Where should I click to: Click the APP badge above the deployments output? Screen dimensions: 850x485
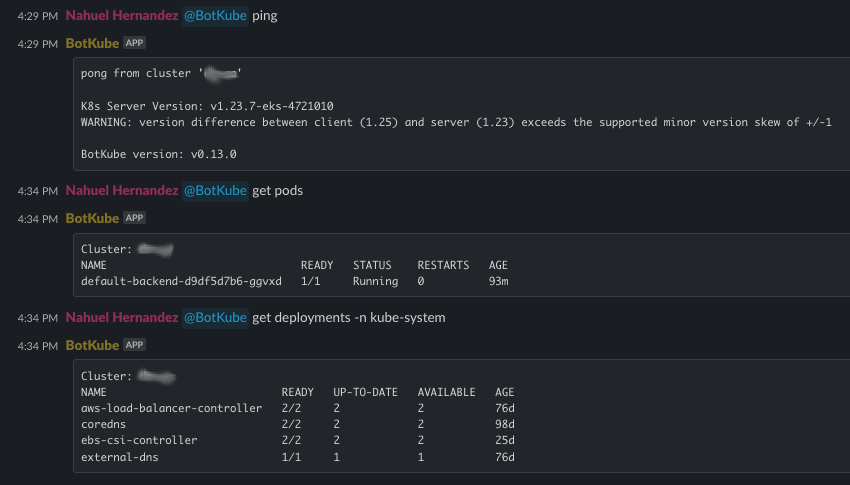134,345
